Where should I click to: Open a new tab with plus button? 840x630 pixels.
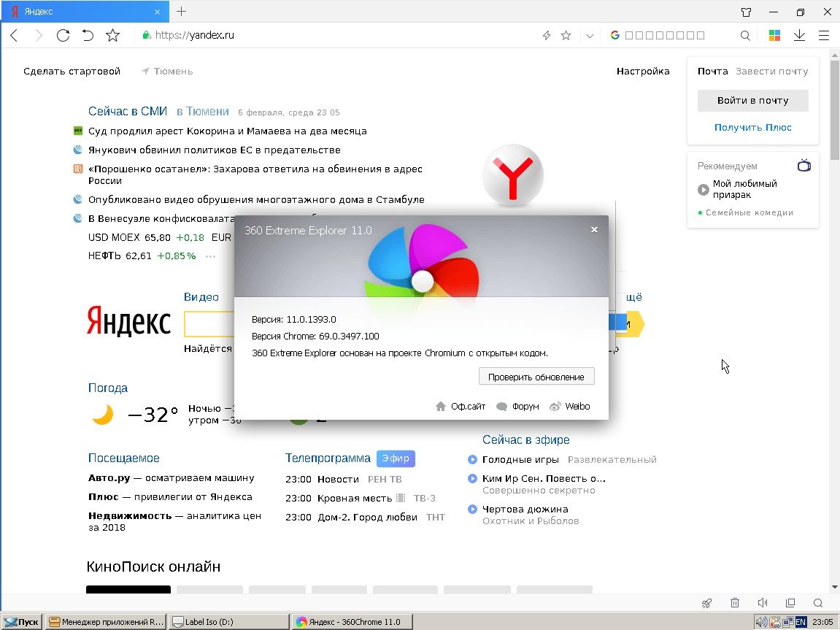pyautogui.click(x=182, y=11)
